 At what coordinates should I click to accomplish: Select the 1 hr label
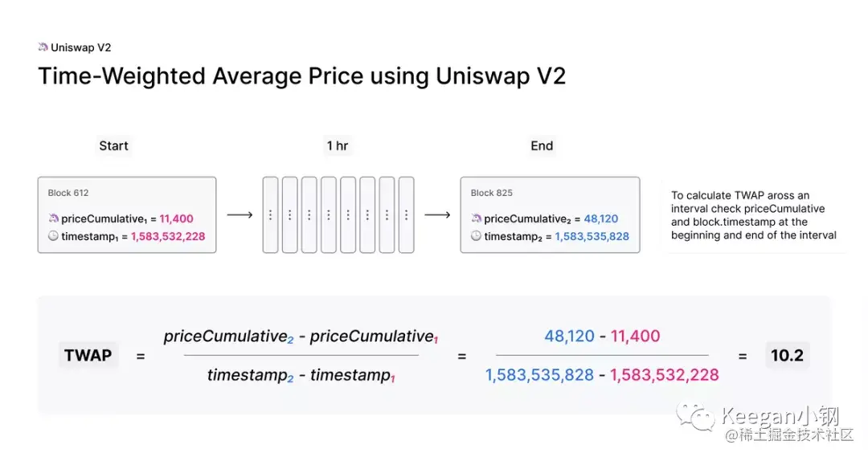[x=337, y=145]
